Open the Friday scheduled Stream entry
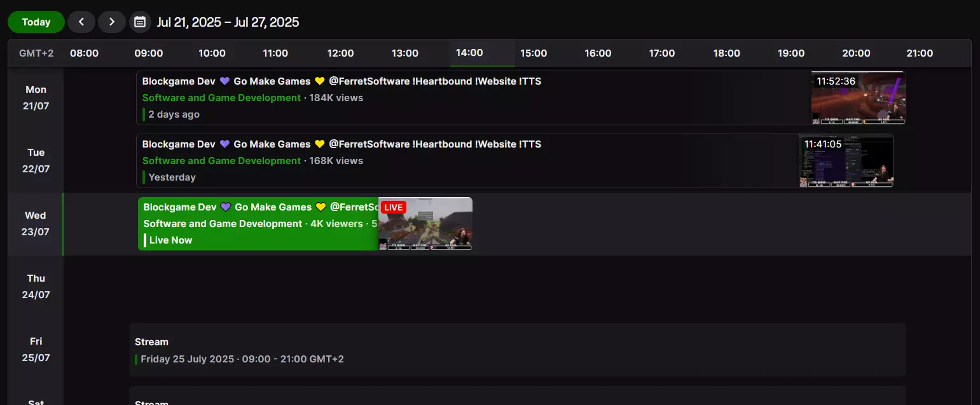980x405 pixels. [518, 350]
